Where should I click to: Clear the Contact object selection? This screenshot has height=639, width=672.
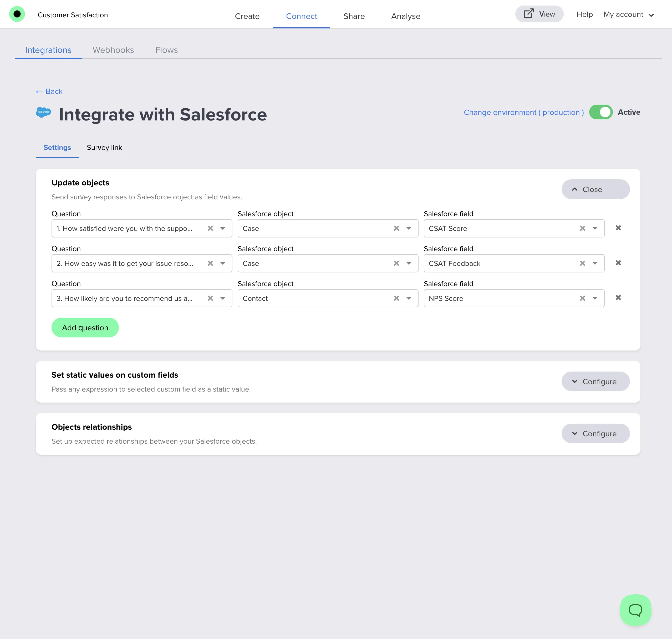coord(396,298)
